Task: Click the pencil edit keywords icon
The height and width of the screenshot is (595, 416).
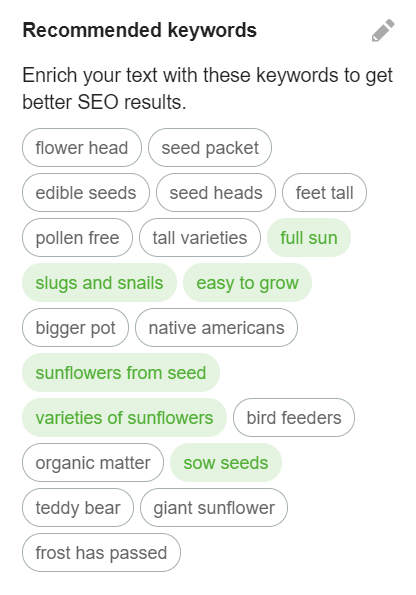Action: [383, 30]
